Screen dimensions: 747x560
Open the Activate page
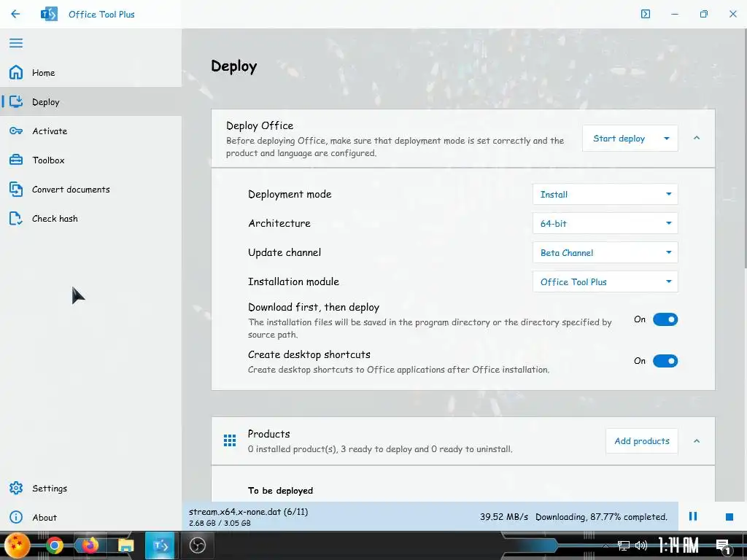tap(90, 131)
